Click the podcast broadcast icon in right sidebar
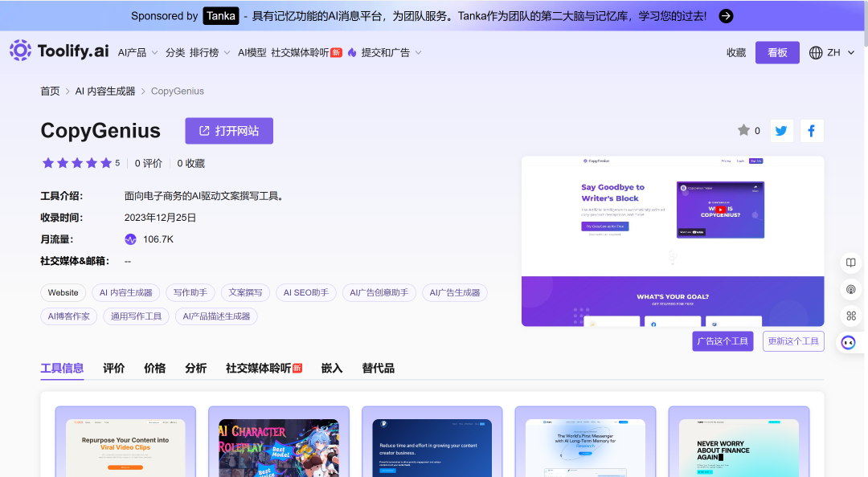868x477 pixels. tap(851, 289)
